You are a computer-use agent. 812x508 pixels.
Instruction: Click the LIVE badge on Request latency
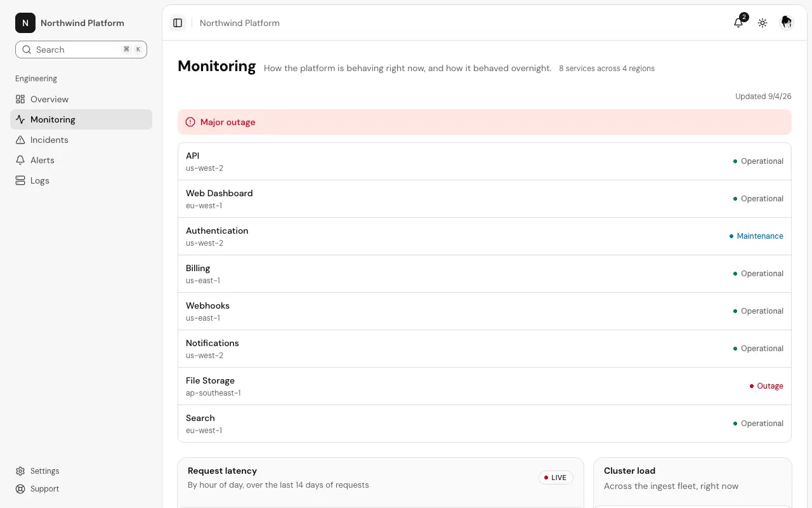coord(556,478)
